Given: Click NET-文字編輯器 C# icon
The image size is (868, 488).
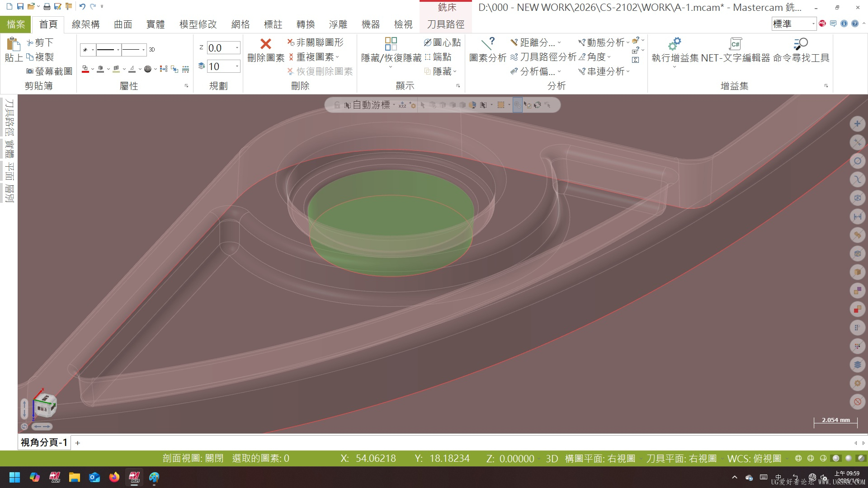Looking at the screenshot, I should coord(735,44).
